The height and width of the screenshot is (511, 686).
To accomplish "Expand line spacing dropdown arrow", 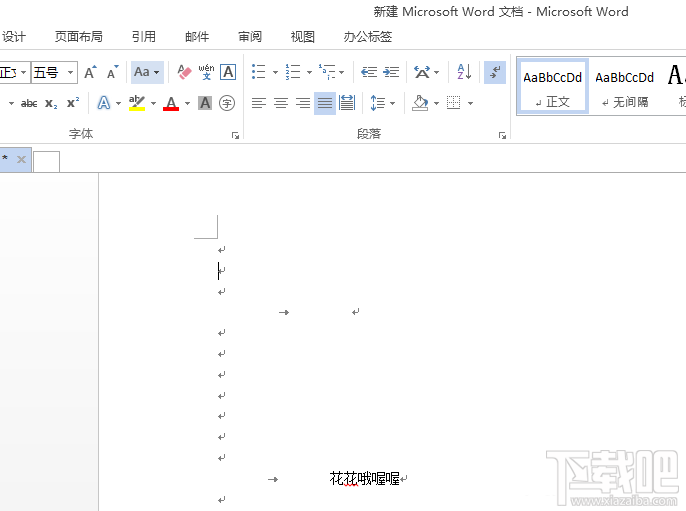I will pyautogui.click(x=392, y=104).
